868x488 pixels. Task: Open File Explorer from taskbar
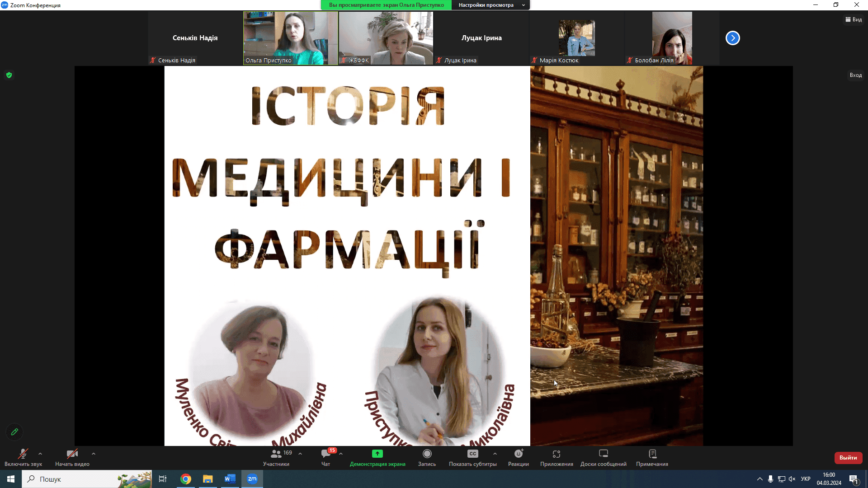click(x=208, y=479)
